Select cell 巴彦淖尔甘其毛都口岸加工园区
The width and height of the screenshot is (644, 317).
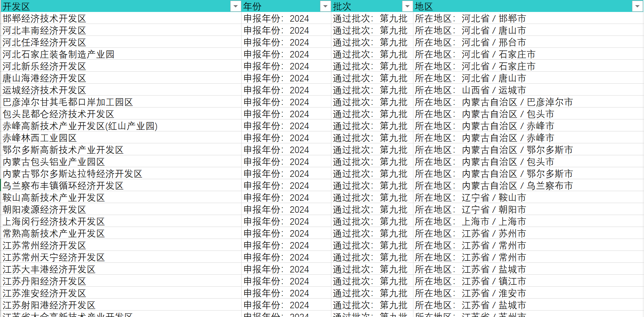tap(121, 102)
